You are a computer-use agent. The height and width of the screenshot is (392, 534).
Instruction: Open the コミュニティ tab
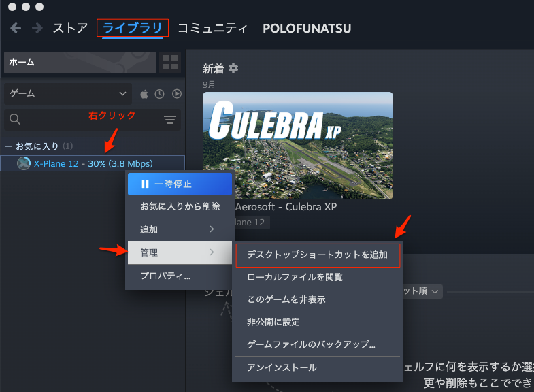[212, 28]
